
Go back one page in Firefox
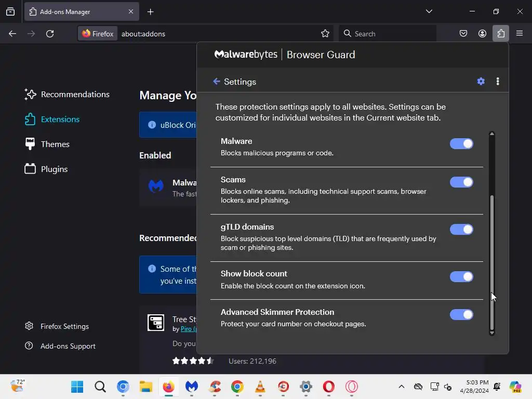12,34
